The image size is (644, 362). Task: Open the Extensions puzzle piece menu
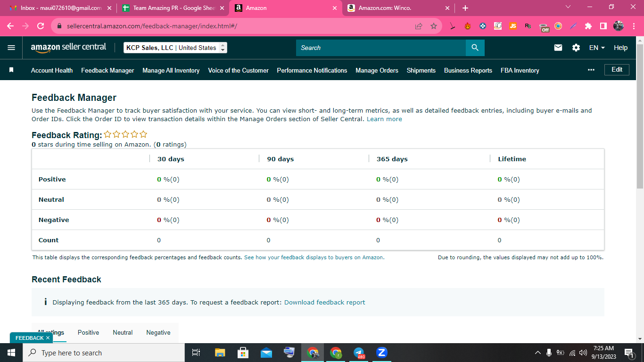click(588, 26)
